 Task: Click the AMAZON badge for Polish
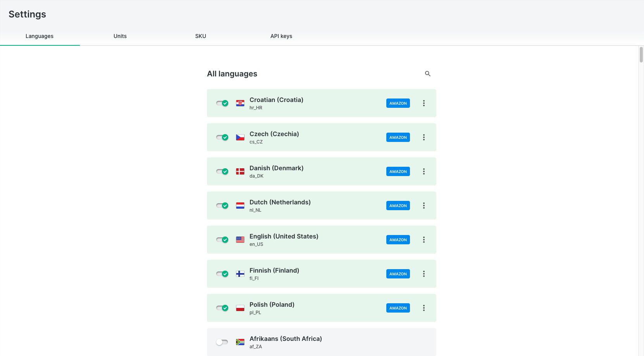pyautogui.click(x=398, y=308)
